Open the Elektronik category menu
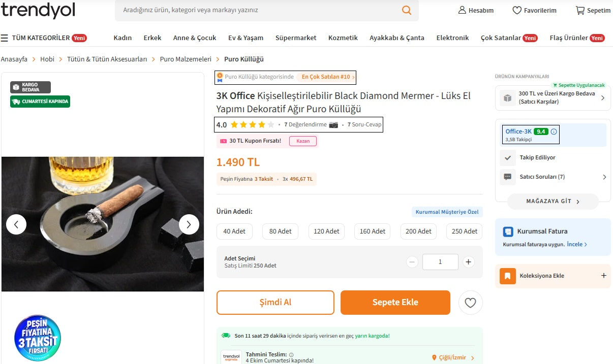Image resolution: width=613 pixels, height=364 pixels. coord(452,38)
